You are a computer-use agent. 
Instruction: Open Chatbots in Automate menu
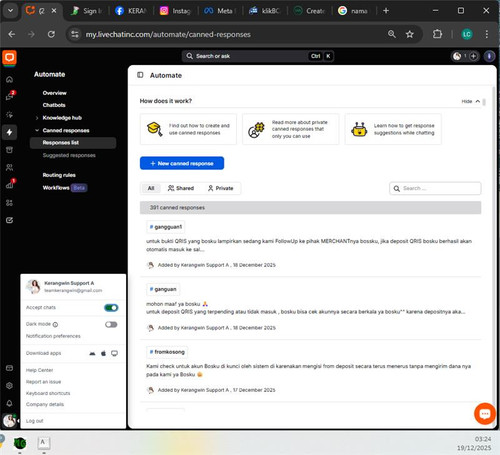(54, 105)
